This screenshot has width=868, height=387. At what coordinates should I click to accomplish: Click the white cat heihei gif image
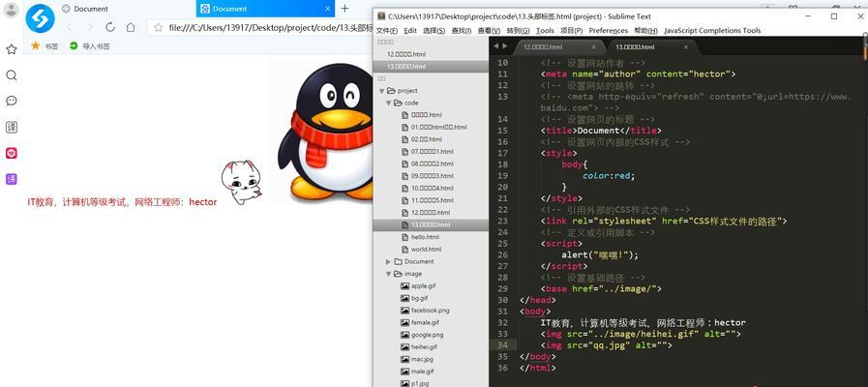tap(241, 183)
